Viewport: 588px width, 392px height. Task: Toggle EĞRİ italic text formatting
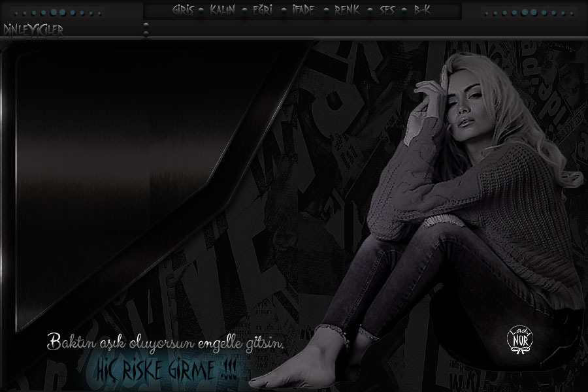pyautogui.click(x=263, y=10)
